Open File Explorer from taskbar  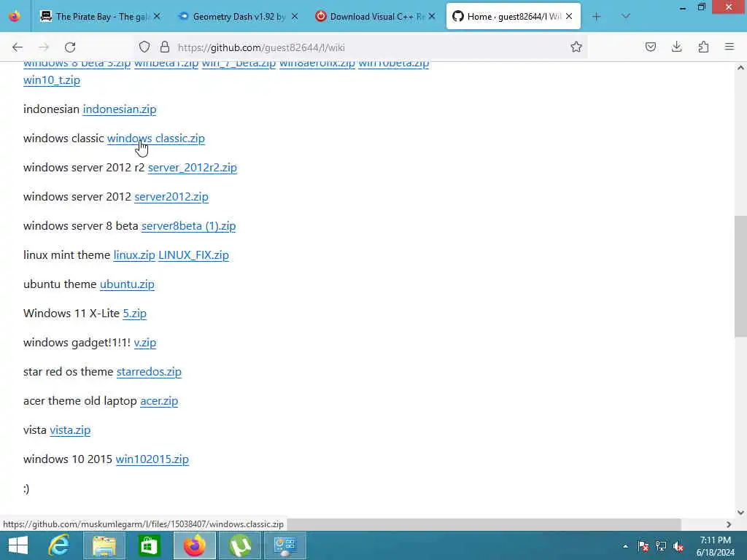pos(104,545)
